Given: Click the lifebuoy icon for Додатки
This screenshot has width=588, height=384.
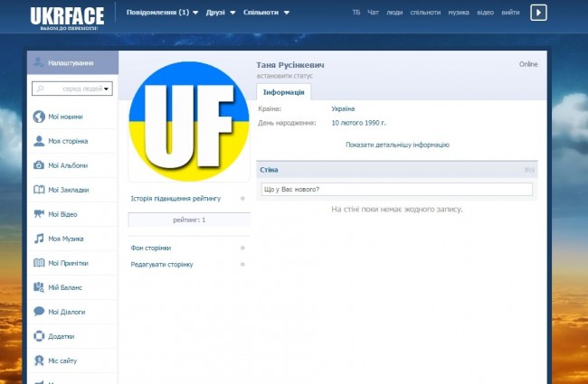Looking at the screenshot, I should tap(39, 336).
